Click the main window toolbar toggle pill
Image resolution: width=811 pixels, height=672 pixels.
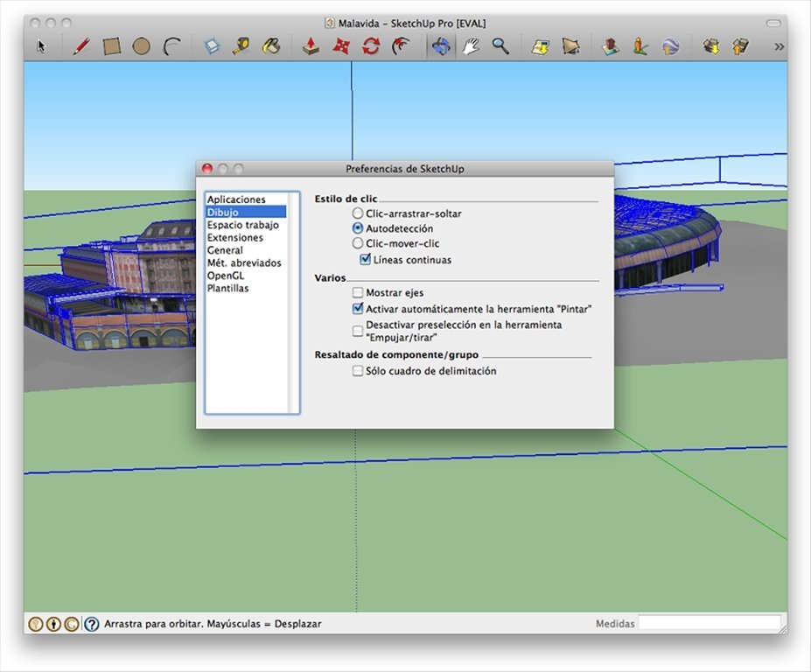pyautogui.click(x=773, y=24)
